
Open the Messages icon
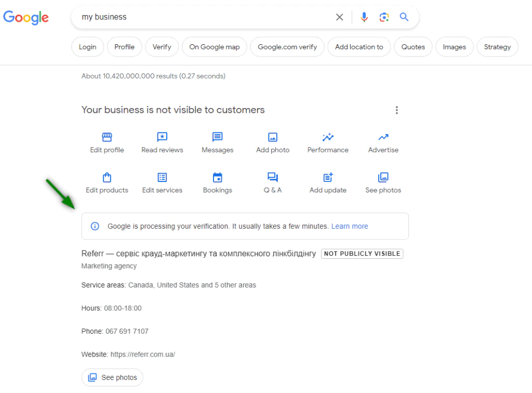[218, 137]
